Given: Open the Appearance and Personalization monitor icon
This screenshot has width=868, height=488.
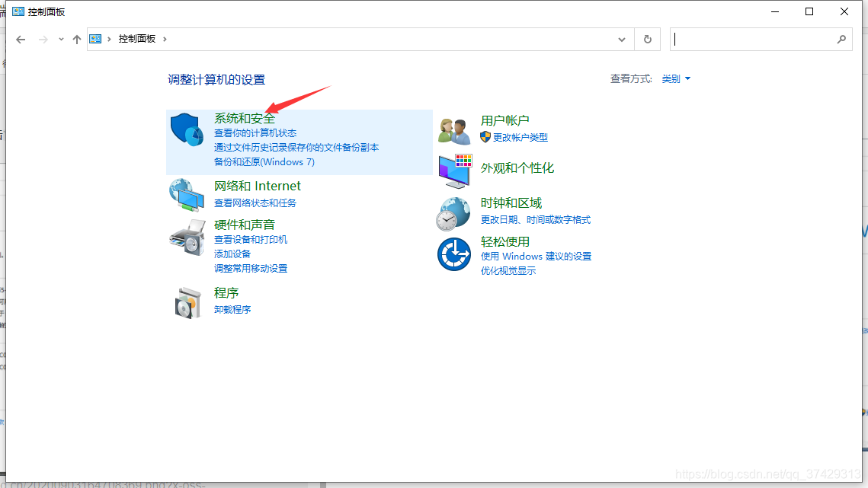Looking at the screenshot, I should click(455, 171).
